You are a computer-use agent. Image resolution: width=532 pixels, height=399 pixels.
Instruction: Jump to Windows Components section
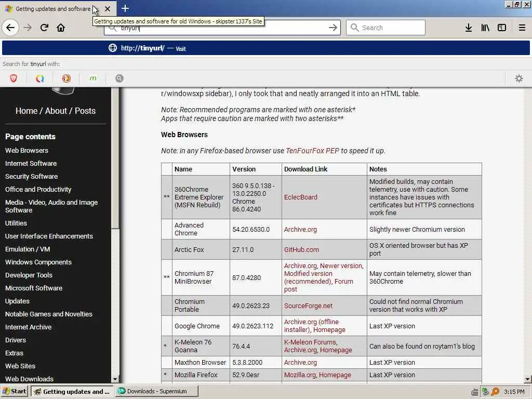point(38,262)
